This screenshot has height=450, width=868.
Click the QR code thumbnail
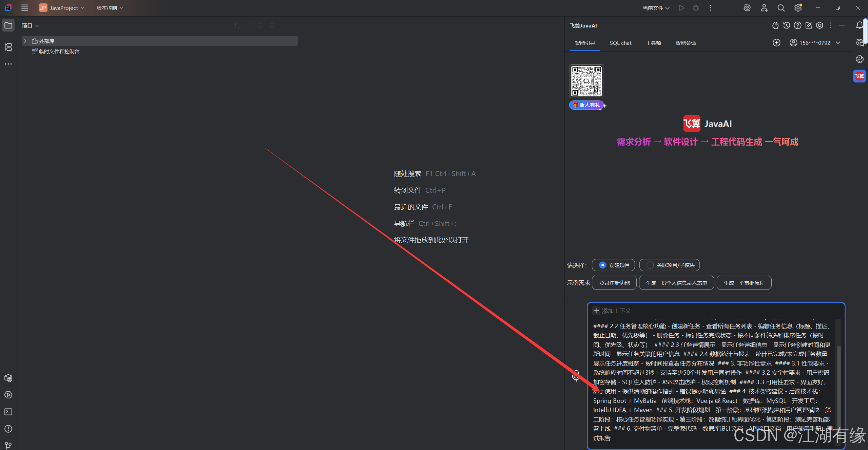[586, 81]
